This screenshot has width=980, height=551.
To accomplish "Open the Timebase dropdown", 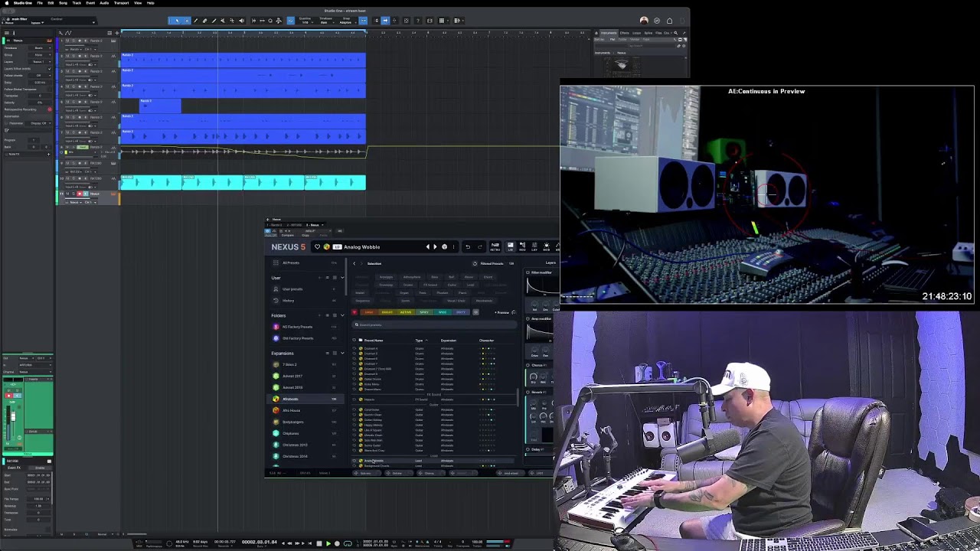I will (326, 23).
